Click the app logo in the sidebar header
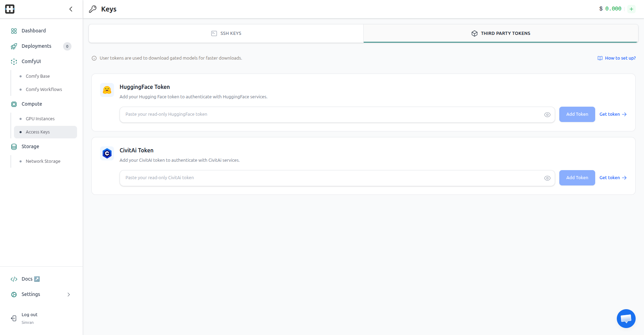 10,9
